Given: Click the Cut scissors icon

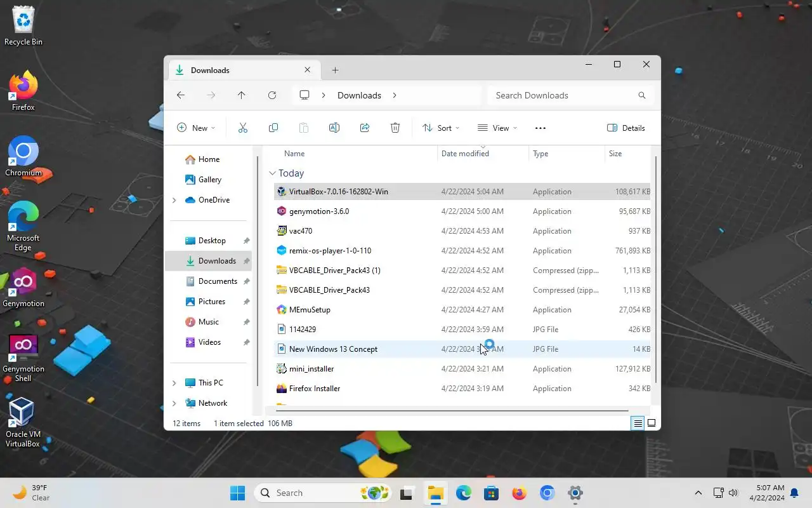Looking at the screenshot, I should click(x=242, y=128).
